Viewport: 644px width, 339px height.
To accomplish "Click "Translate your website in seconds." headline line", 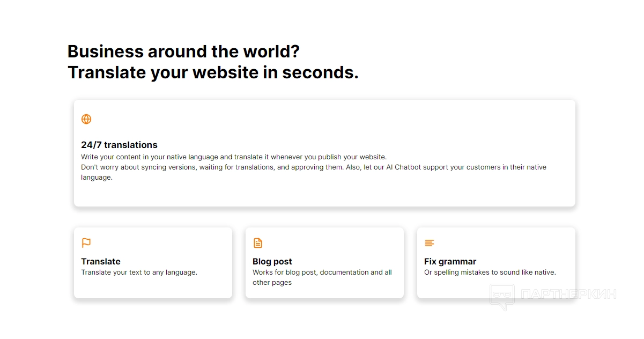I will coord(213,72).
